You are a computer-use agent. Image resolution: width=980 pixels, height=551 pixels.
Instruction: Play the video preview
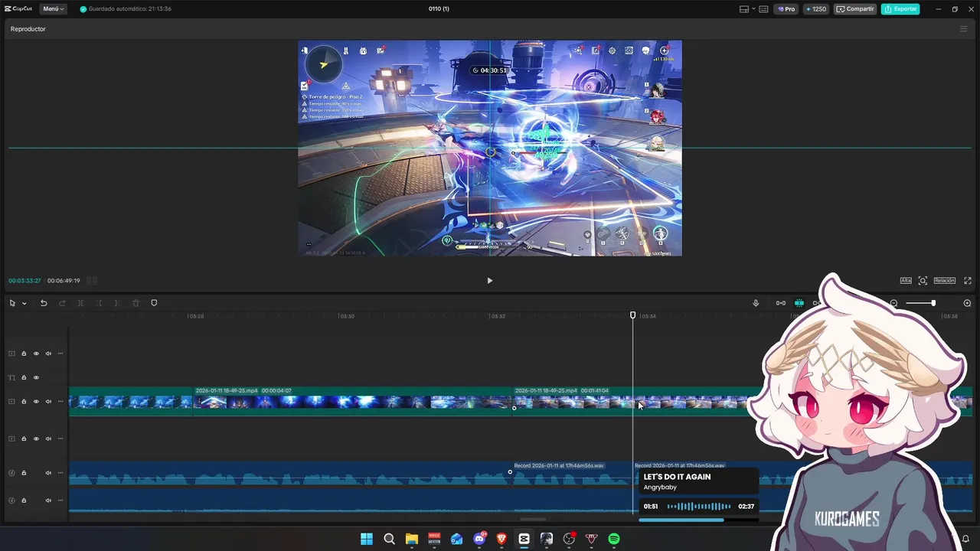490,281
